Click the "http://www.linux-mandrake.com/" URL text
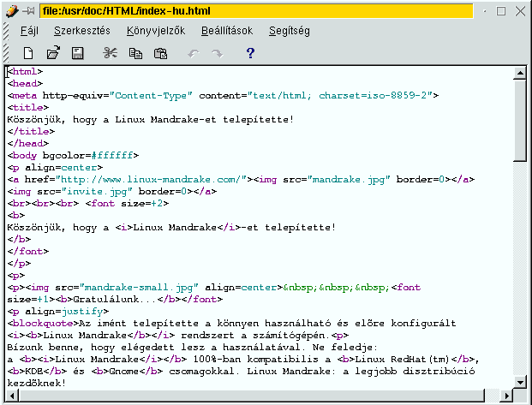 [151, 180]
